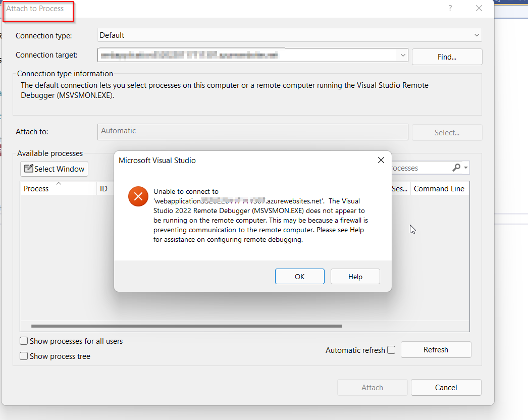Click the Command Line column header
The width and height of the screenshot is (528, 420).
click(x=439, y=189)
